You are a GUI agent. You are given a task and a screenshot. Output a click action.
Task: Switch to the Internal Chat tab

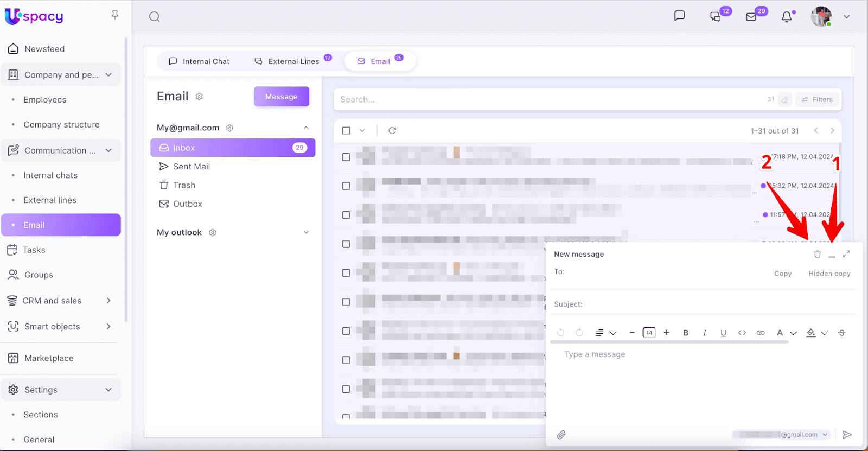pos(199,61)
